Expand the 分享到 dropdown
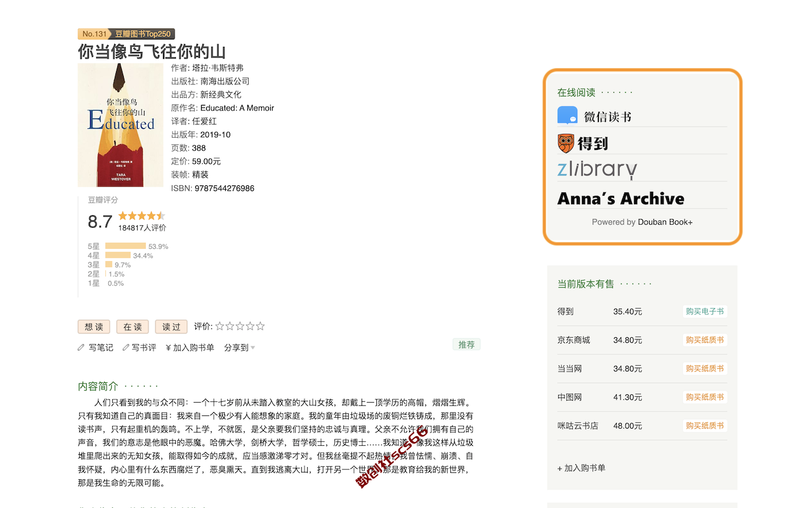812x508 pixels. (240, 347)
